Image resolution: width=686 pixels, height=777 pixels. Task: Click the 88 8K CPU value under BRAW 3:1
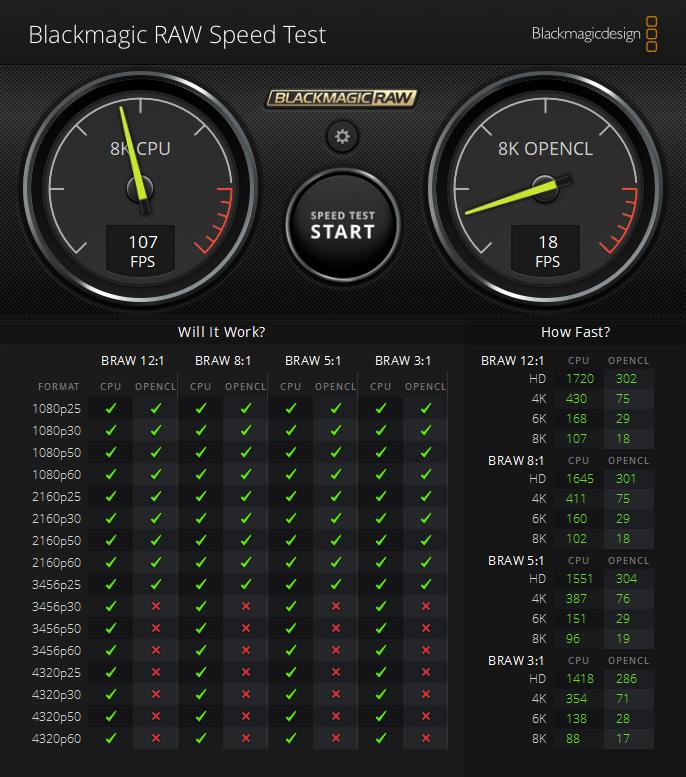click(x=573, y=739)
